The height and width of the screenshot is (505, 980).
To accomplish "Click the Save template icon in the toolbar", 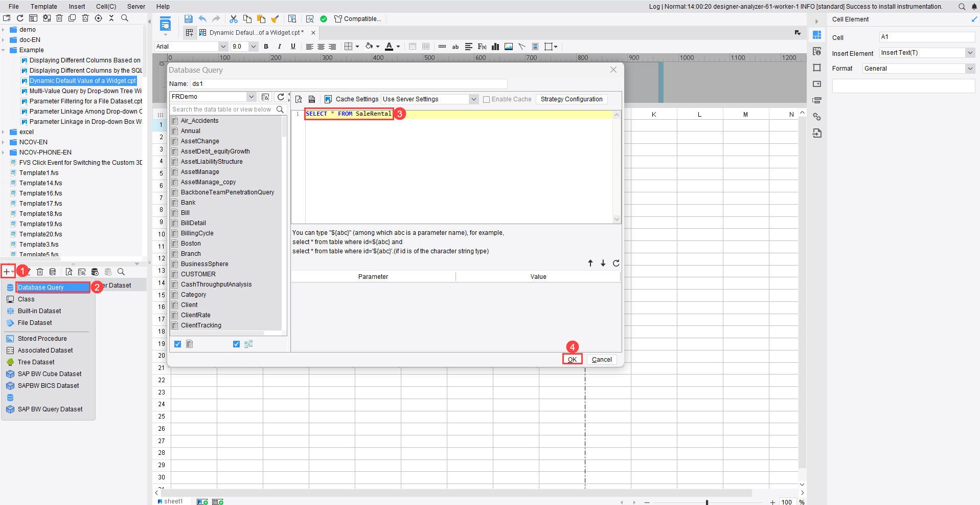I will click(x=189, y=19).
